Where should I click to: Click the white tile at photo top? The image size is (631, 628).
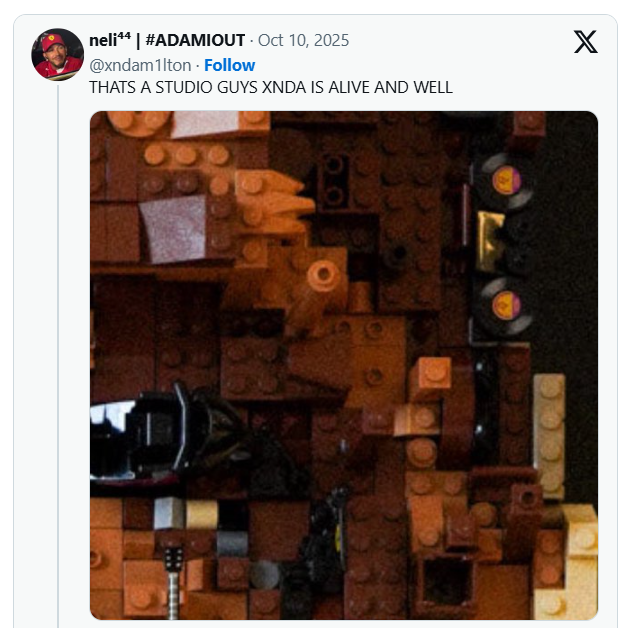coord(205,124)
